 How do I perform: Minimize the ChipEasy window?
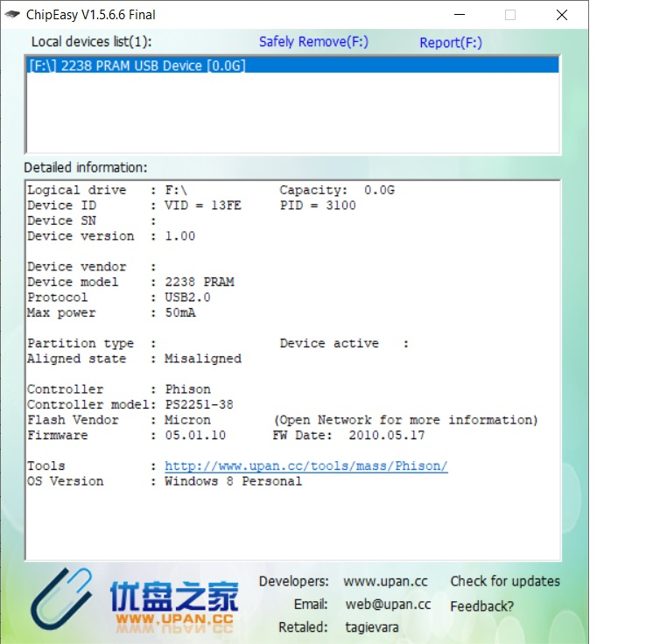coord(460,15)
